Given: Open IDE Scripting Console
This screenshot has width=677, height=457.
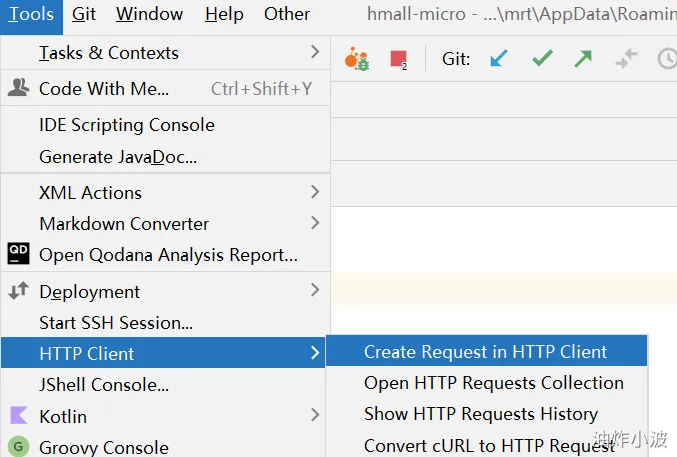Looking at the screenshot, I should tap(165, 125).
